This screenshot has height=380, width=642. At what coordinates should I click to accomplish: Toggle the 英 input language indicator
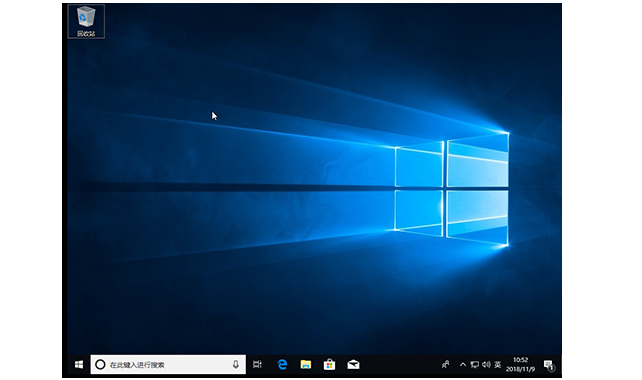tap(497, 364)
